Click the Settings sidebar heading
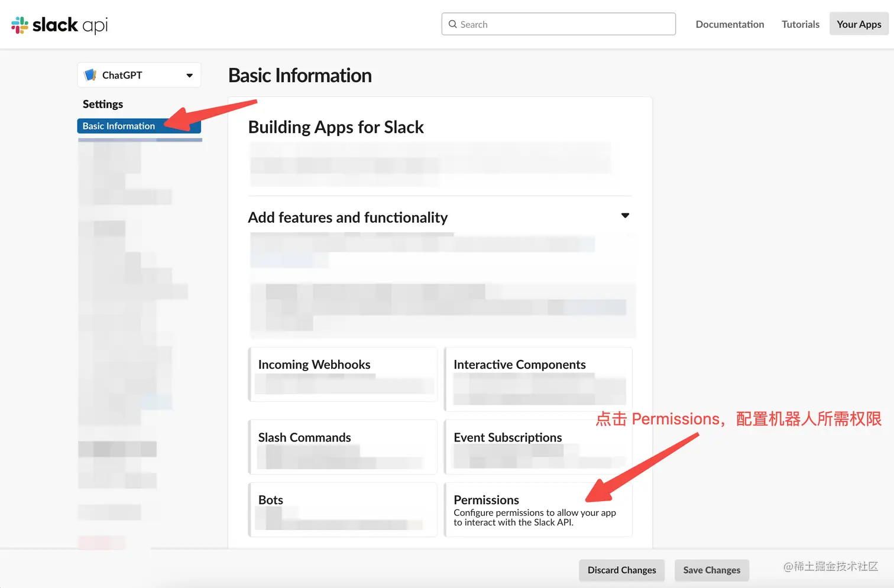Screen dimensions: 894x588 click(x=103, y=104)
